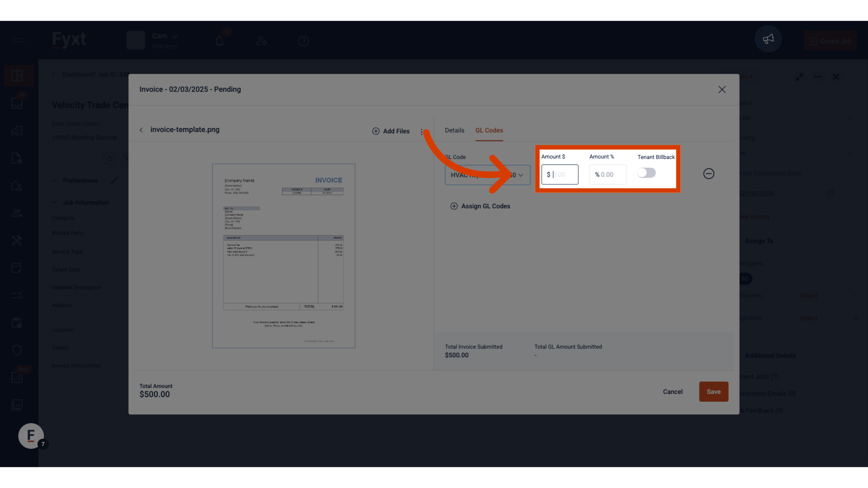Collapse the job panel with the shrink arrows icon

coord(800,77)
